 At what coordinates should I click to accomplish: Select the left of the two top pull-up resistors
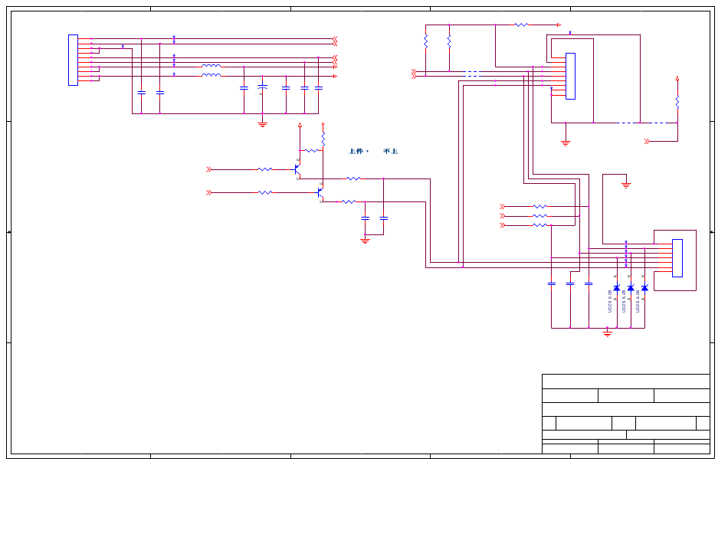click(x=426, y=41)
